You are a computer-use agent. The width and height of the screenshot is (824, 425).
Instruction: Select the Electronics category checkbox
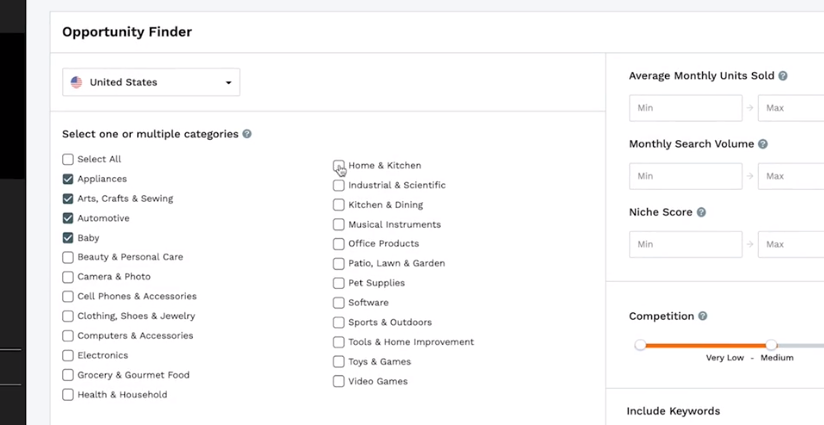click(68, 356)
